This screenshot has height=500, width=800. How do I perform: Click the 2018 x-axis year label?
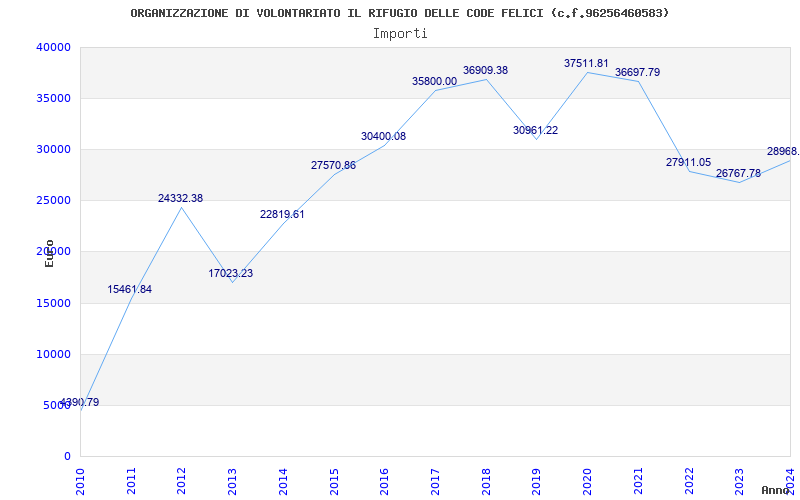tap(486, 482)
